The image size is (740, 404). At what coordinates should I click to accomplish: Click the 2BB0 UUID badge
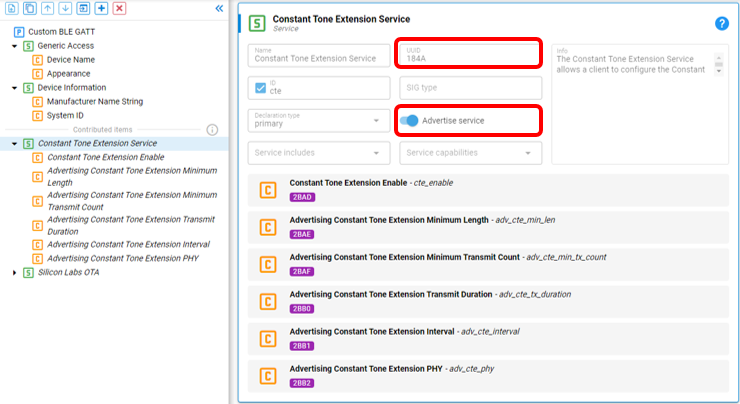pos(302,309)
